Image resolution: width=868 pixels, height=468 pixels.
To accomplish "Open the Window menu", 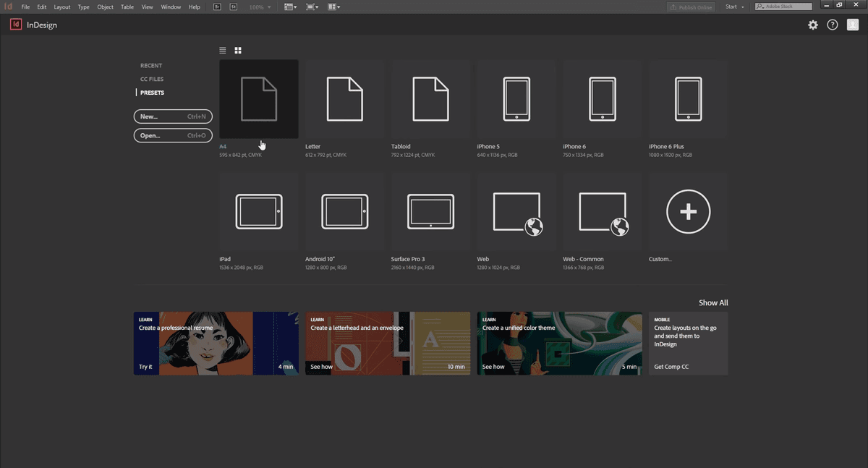I will click(171, 7).
